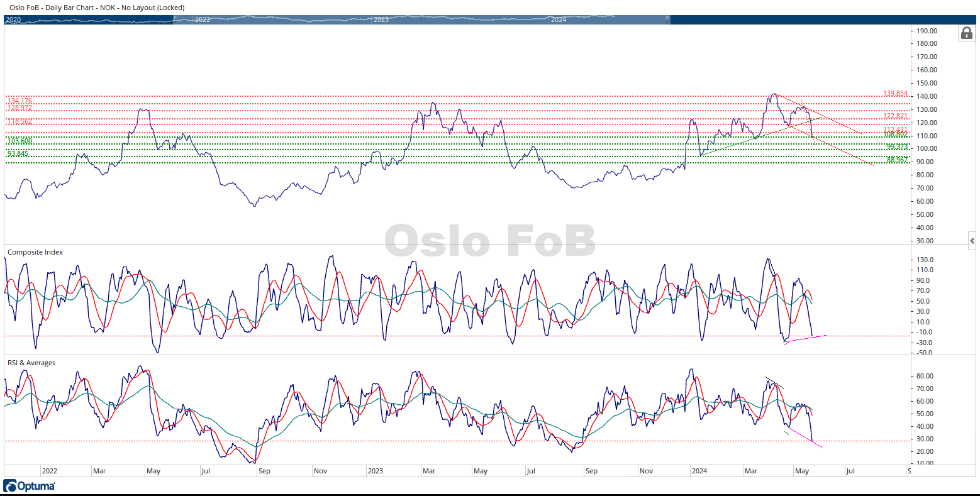Click the 139.854 resistance level label
Screen dimensions: 980x496
[x=895, y=94]
